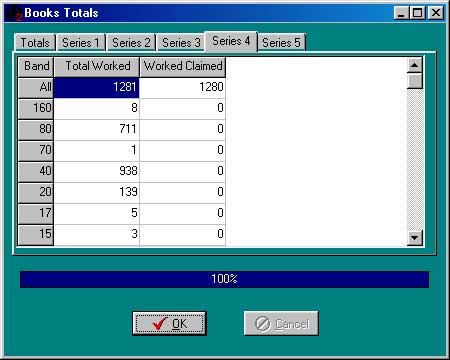This screenshot has width=450, height=360.
Task: Maximize the Books Totals window
Action: (x=418, y=13)
